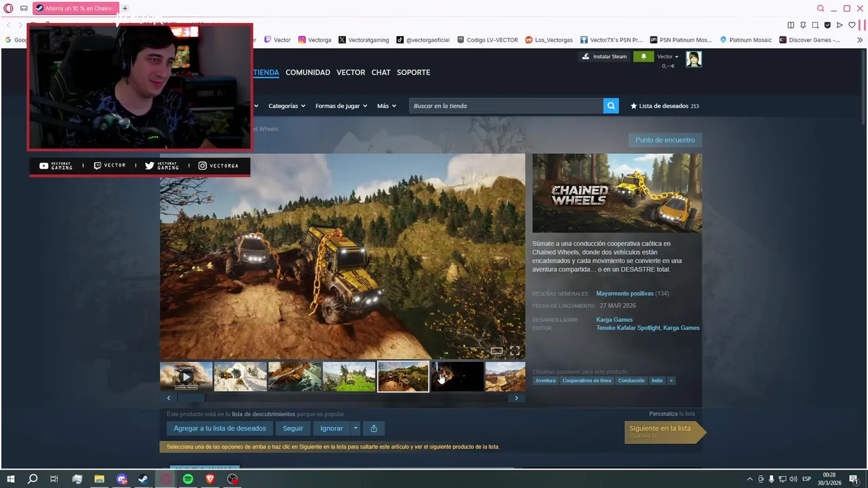868x488 pixels.
Task: Show hidden icons in system tray
Action: 749,479
